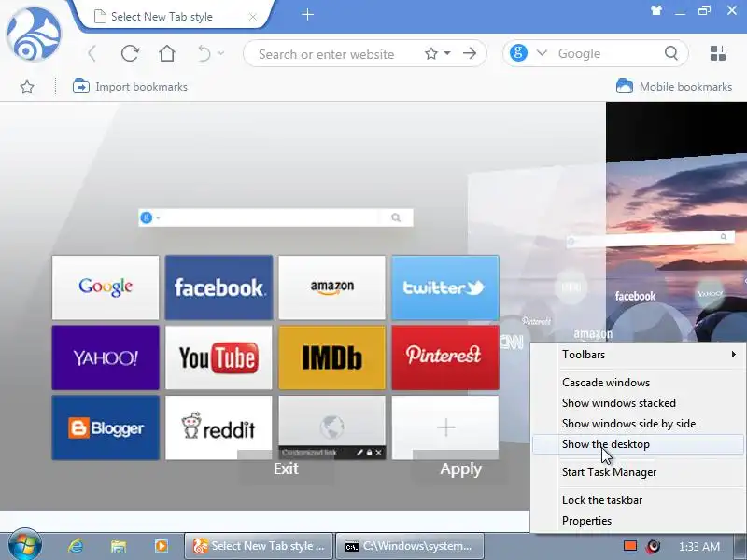Click the amazon speed dial tile
Viewport: 747px width, 560px height.
pos(332,287)
